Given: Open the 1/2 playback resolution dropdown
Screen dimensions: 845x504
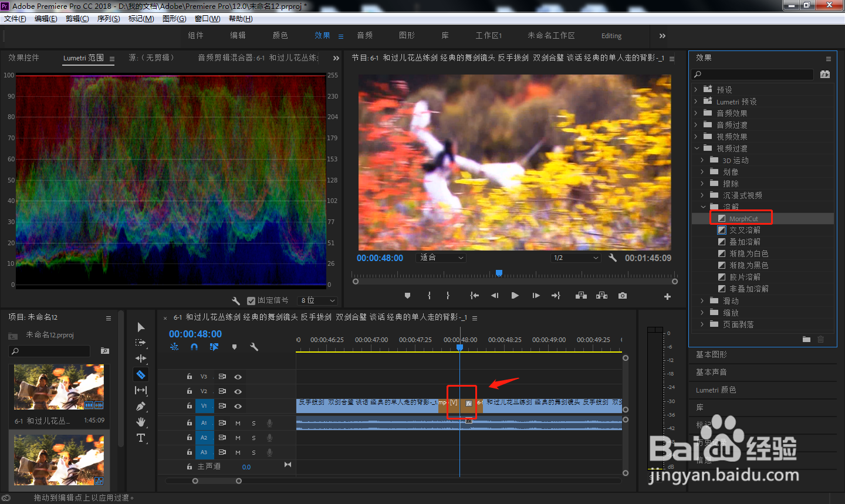Looking at the screenshot, I should point(576,258).
